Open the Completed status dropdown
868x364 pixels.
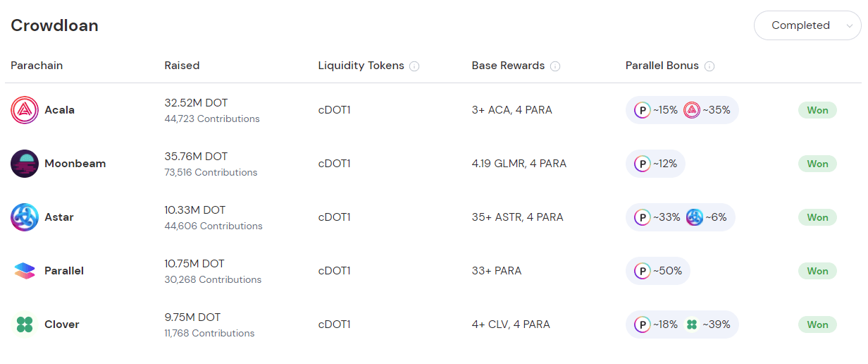807,25
